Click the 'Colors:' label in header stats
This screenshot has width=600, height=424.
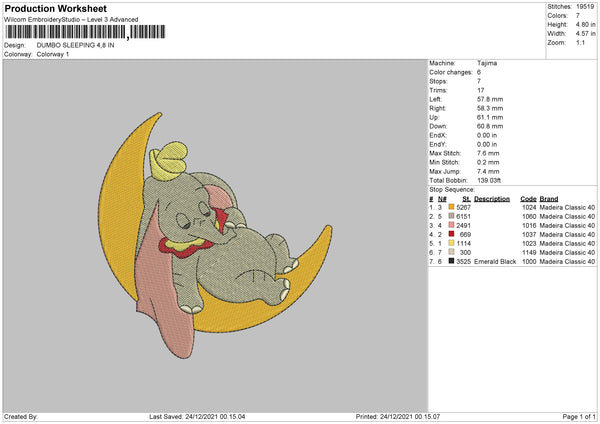point(557,16)
